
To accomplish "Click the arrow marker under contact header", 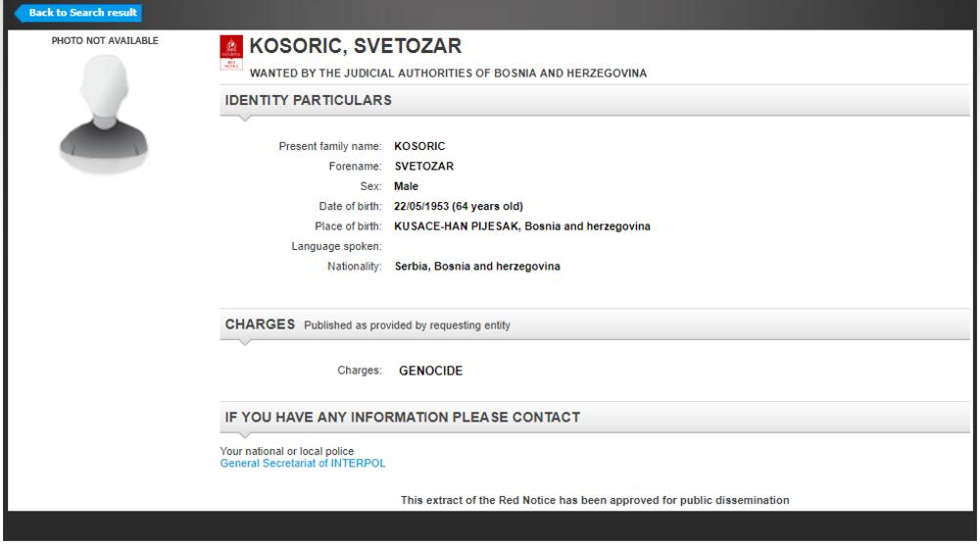I will (x=244, y=434).
